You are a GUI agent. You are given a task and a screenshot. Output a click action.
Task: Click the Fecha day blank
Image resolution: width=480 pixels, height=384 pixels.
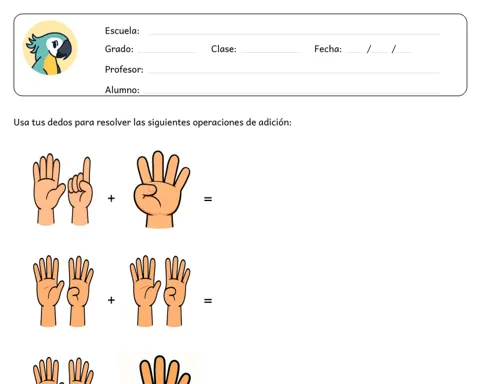coord(354,51)
